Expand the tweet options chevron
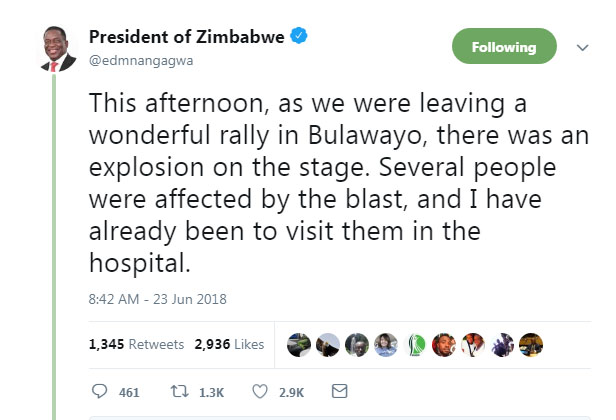The height and width of the screenshot is (420, 616). tap(583, 47)
